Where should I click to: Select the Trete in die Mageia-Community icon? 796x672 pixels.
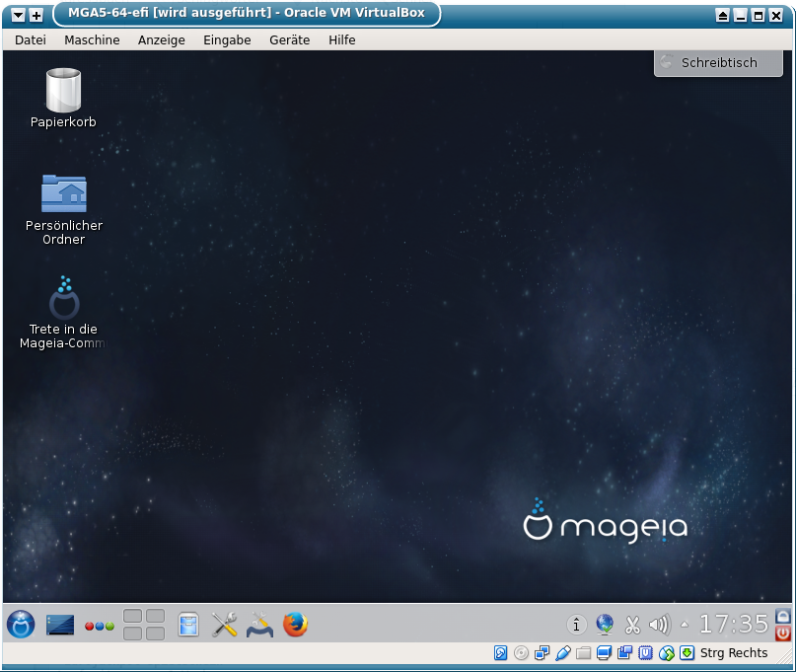(63, 313)
